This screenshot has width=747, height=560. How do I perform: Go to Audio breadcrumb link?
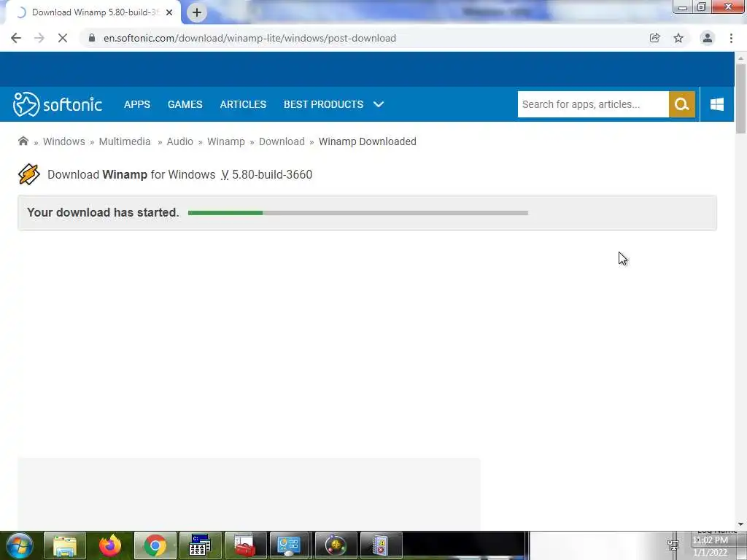[179, 141]
